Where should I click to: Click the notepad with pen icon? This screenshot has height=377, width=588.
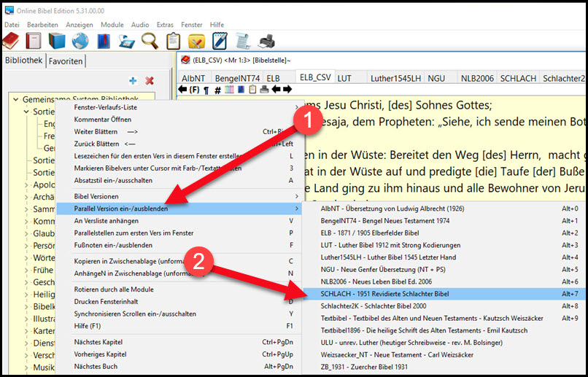220,41
